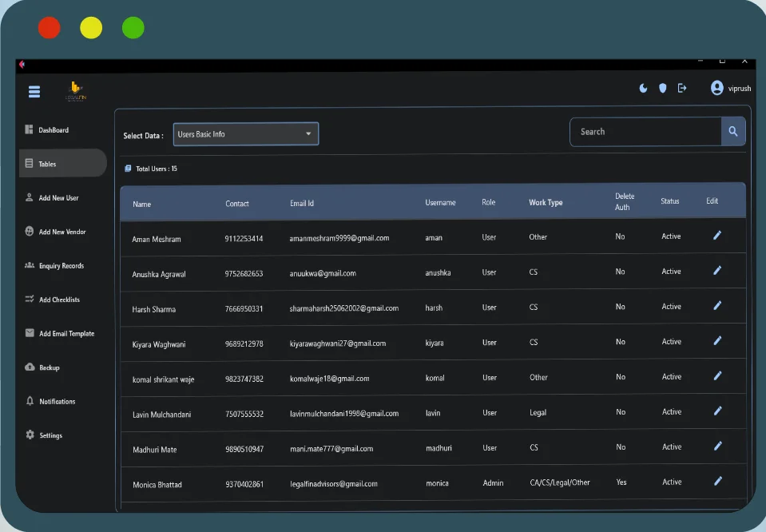Viewport: 766px width, 532px height.
Task: Click the logout icon
Action: click(x=682, y=88)
